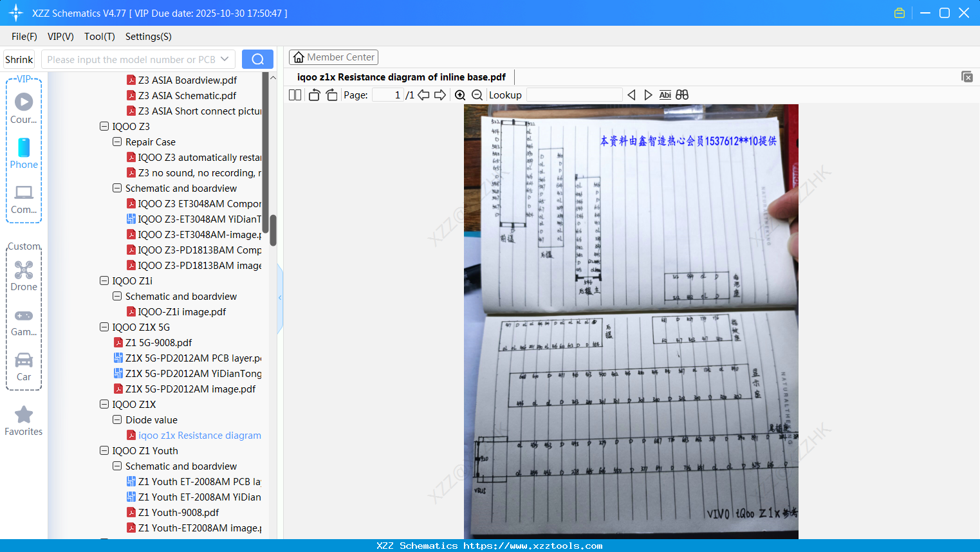
Task: Open Z1X 5G-PD2012AM image.pdf
Action: pyautogui.click(x=184, y=389)
